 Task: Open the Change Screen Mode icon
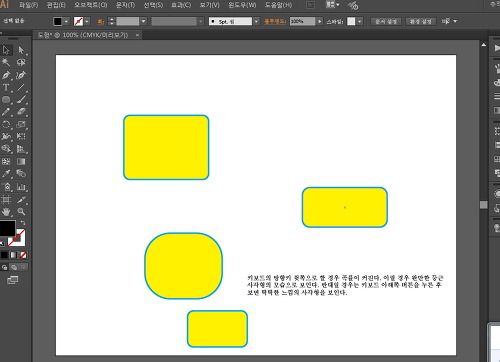point(13,280)
